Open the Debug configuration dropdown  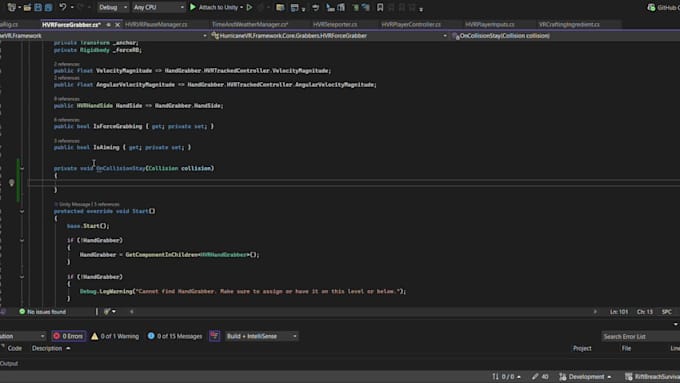tap(113, 7)
